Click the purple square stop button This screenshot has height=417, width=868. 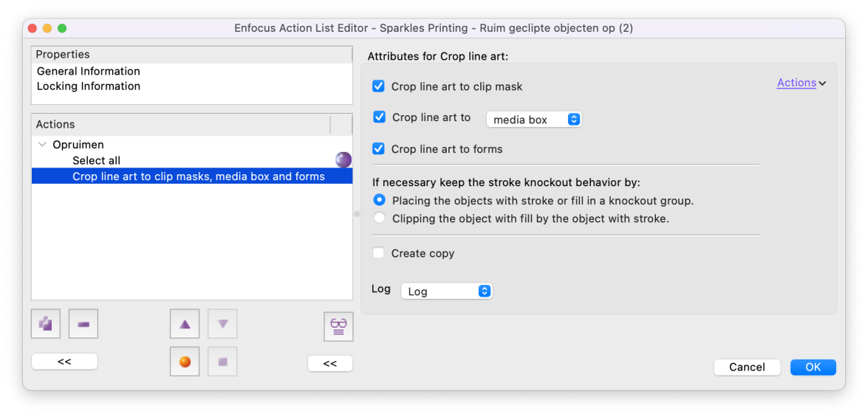222,362
